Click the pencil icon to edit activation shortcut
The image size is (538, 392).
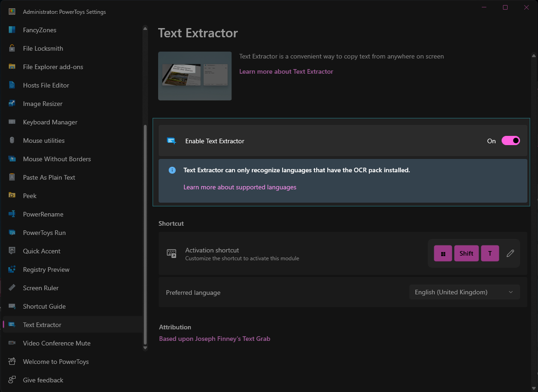coord(510,253)
